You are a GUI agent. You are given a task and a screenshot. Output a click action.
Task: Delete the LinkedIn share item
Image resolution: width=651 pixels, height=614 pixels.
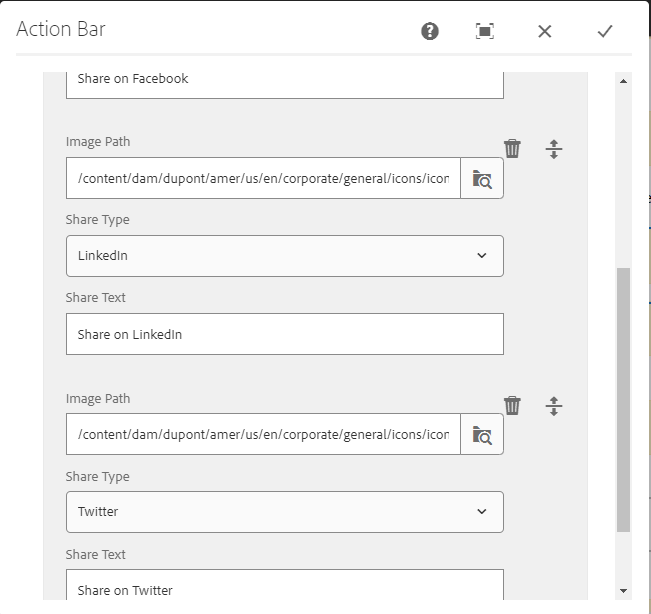512,149
